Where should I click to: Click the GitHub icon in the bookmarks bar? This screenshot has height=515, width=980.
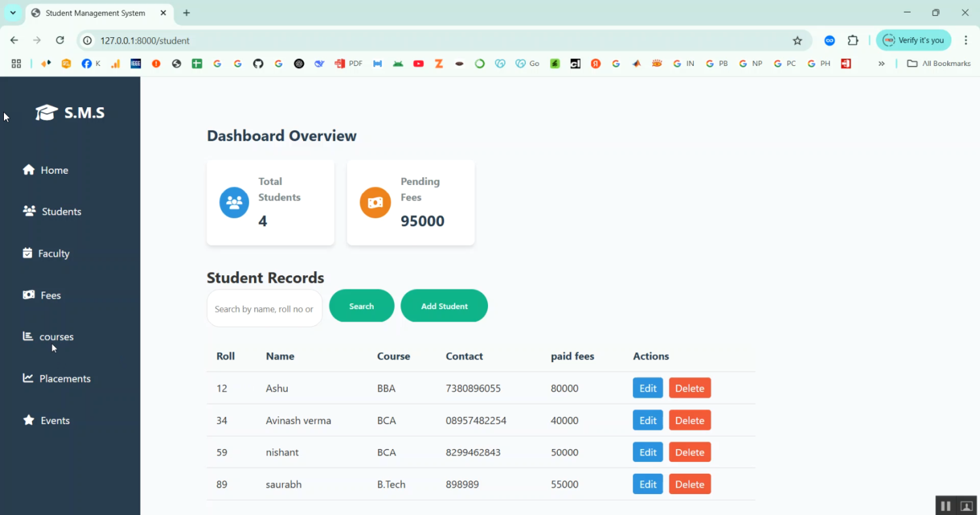258,63
